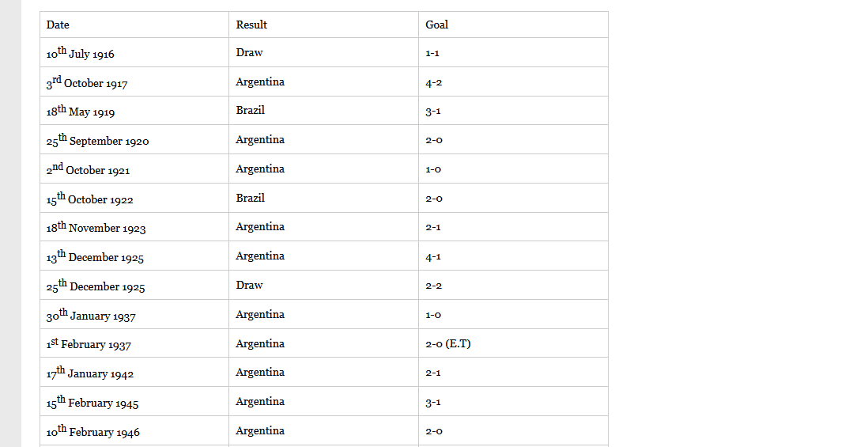
Task: Select the 15th February 1945 date cell
Action: point(92,403)
